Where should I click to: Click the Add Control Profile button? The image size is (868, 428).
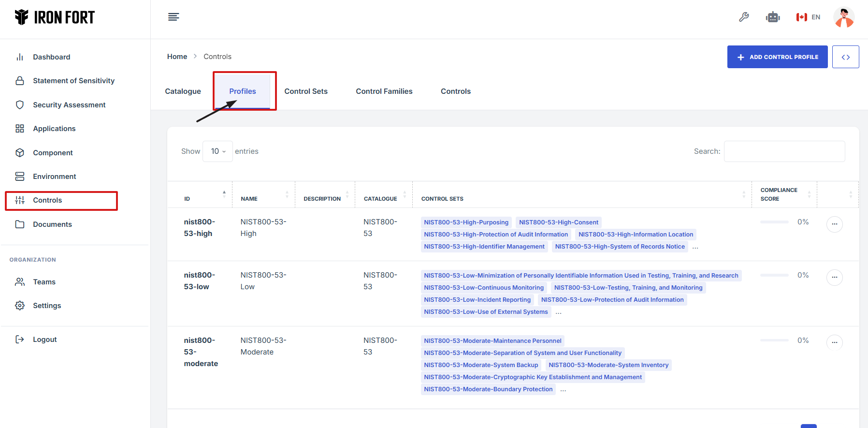[x=777, y=57]
